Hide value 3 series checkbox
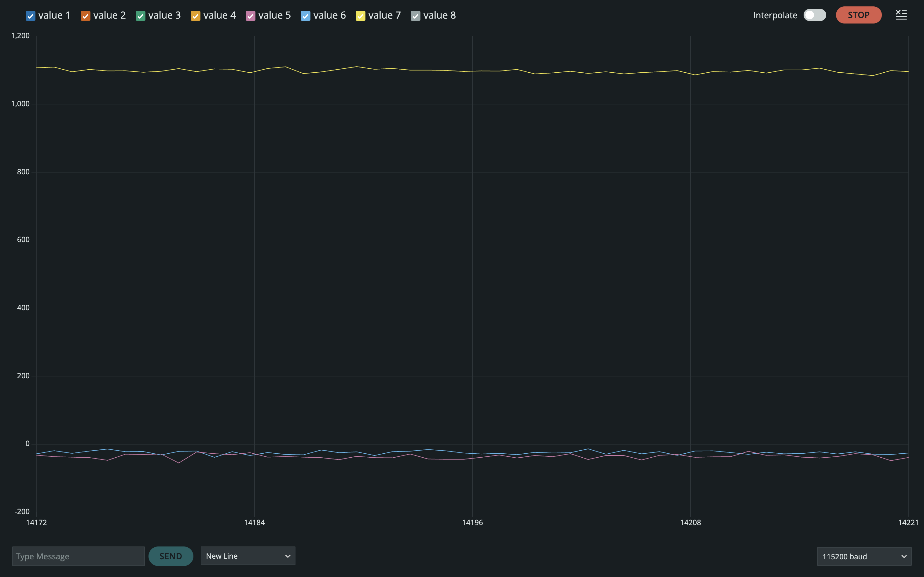The width and height of the screenshot is (924, 577). point(140,16)
